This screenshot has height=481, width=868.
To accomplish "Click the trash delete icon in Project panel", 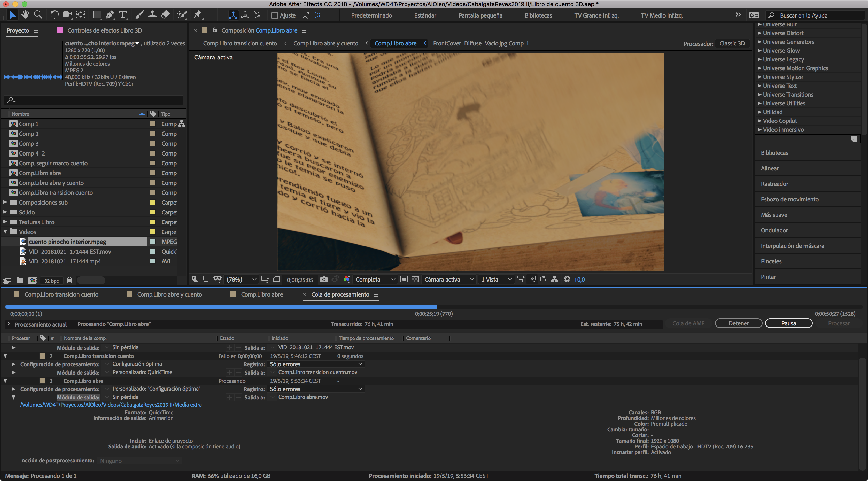I will [x=69, y=280].
